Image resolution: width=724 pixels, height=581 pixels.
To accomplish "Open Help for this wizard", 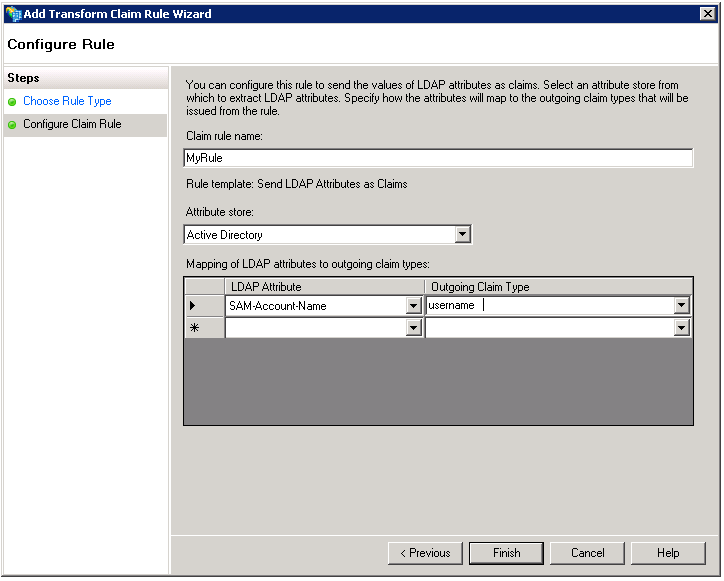I will click(x=668, y=553).
